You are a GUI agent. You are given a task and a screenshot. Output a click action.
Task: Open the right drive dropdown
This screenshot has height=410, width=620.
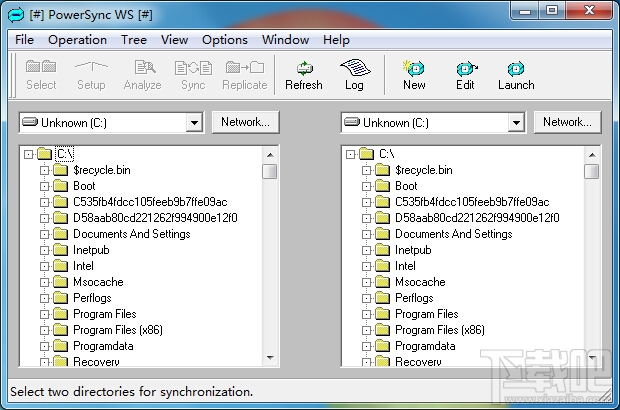tap(516, 123)
